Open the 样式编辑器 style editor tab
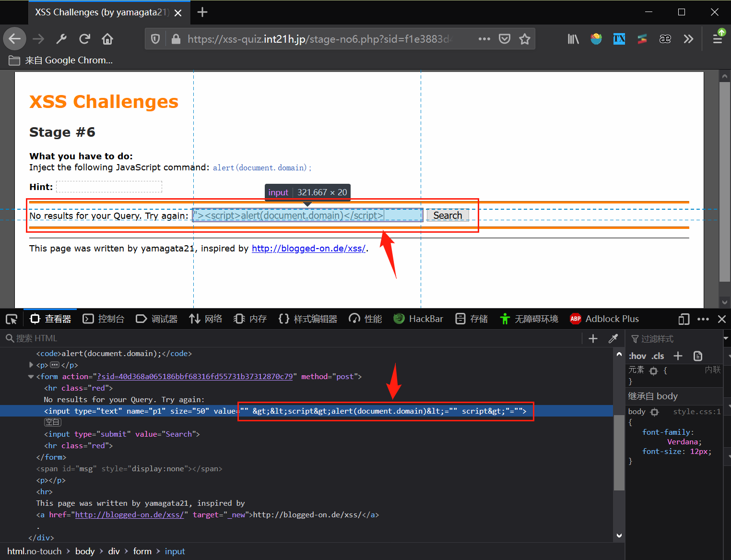 (308, 319)
